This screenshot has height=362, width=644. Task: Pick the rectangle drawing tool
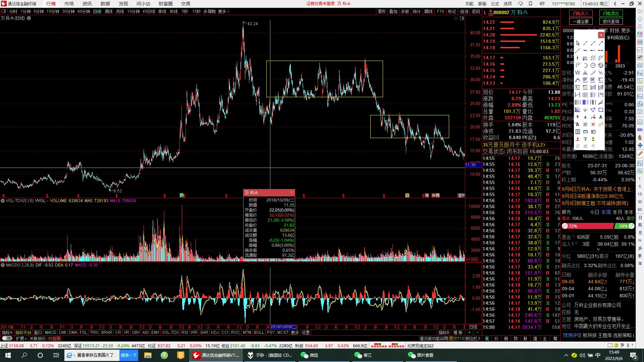click(601, 110)
